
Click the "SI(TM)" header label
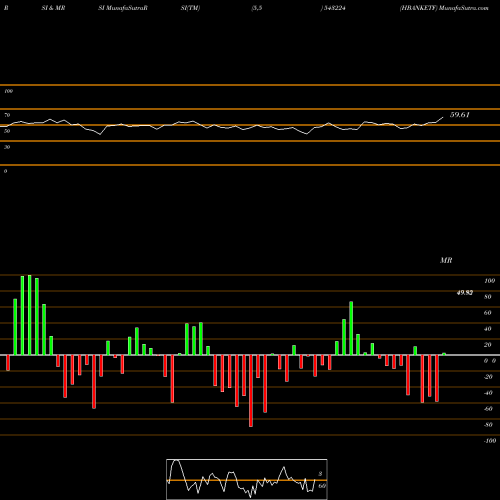coord(190,8)
